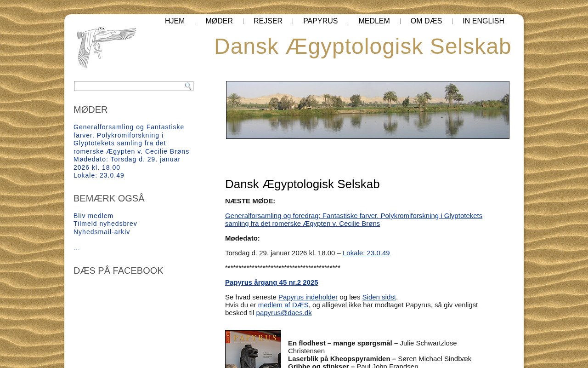Select REJSER in the navigation bar
Image resolution: width=588 pixels, height=368 pixels.
(x=268, y=21)
